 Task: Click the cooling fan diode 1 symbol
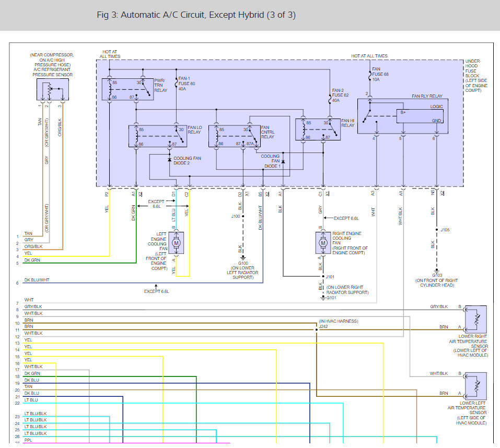click(283, 162)
